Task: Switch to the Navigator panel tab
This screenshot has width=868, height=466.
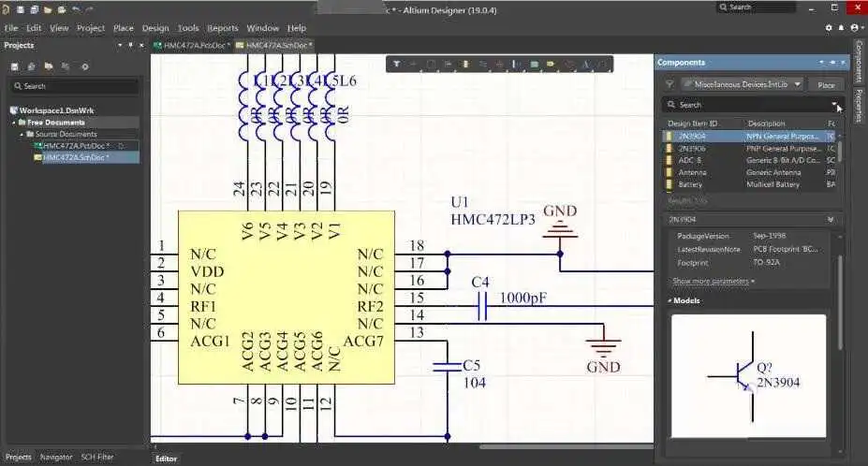Action: [x=56, y=458]
